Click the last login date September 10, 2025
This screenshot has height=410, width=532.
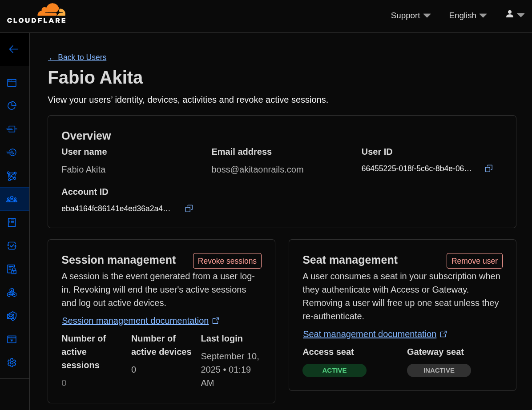[230, 370]
